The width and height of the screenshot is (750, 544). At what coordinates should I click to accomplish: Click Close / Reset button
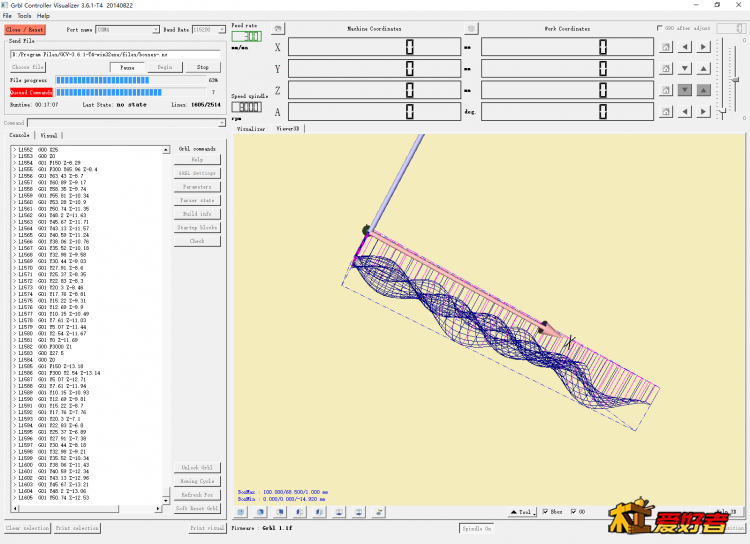point(25,30)
